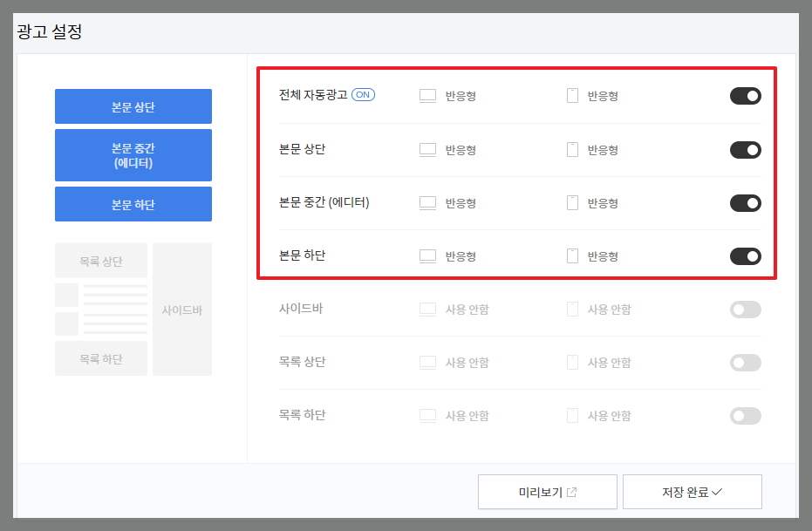Click the ON badge beside 전체 자동광고
The height and width of the screenshot is (531, 812).
pyautogui.click(x=363, y=95)
